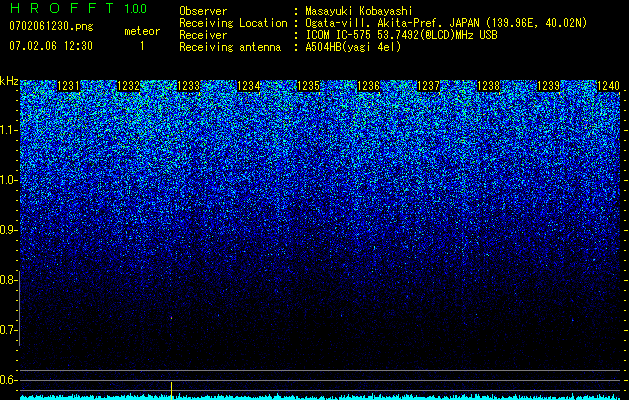This screenshot has width=629, height=400.
Task: Click the HROFFT program title text
Action: (x=61, y=8)
